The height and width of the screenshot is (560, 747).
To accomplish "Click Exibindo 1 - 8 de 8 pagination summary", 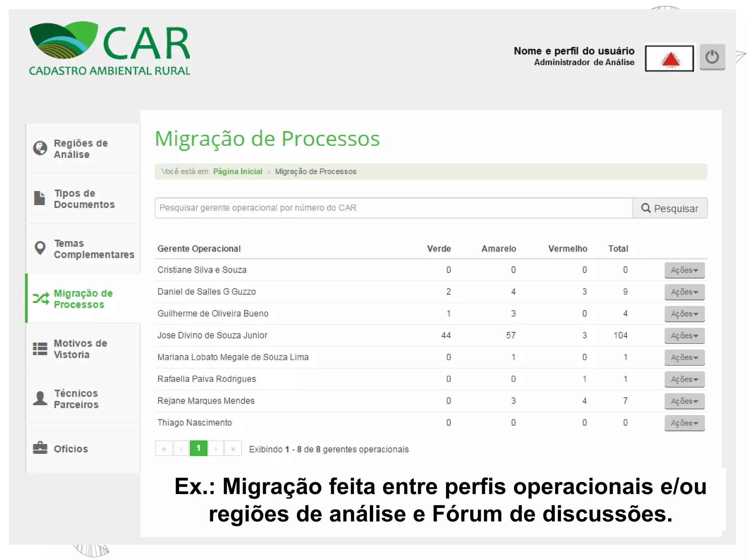I will (x=329, y=449).
